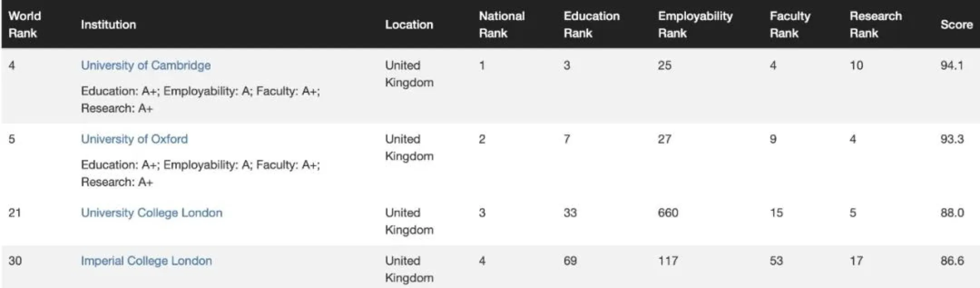Click the Education Rank column header

(591, 25)
